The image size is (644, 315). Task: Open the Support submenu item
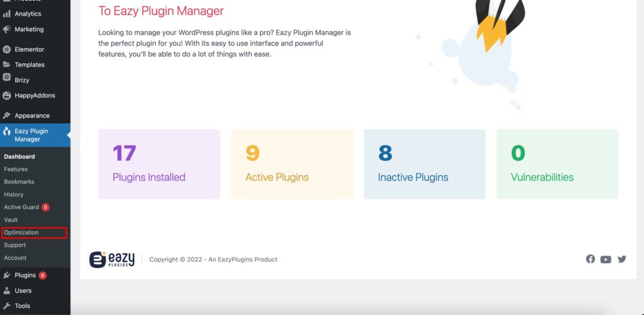pyautogui.click(x=15, y=245)
